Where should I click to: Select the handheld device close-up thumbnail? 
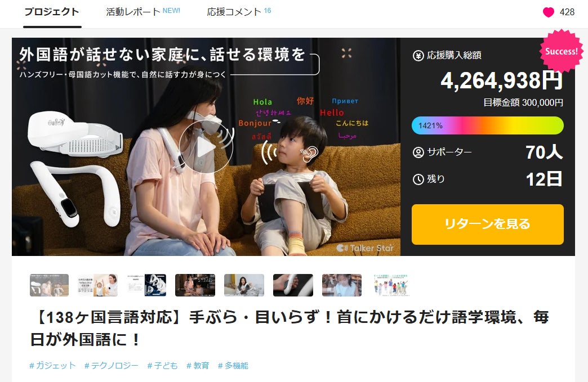click(293, 285)
